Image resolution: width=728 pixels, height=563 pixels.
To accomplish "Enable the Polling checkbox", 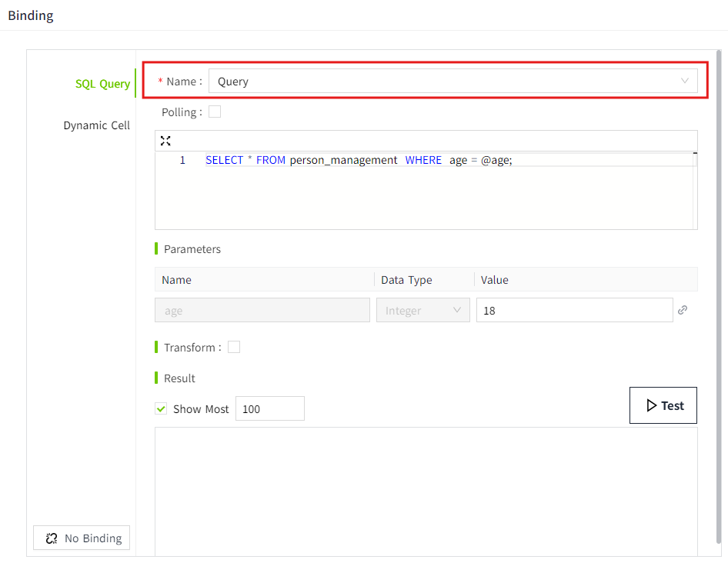I will [x=215, y=112].
